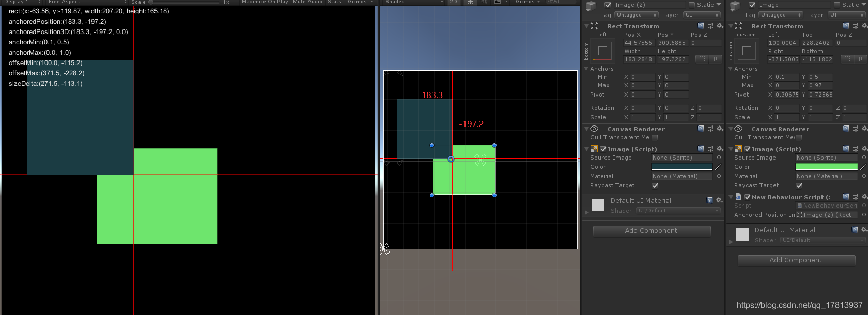
Task: Toggle raw edit mode R in Image inspector
Action: [861, 59]
